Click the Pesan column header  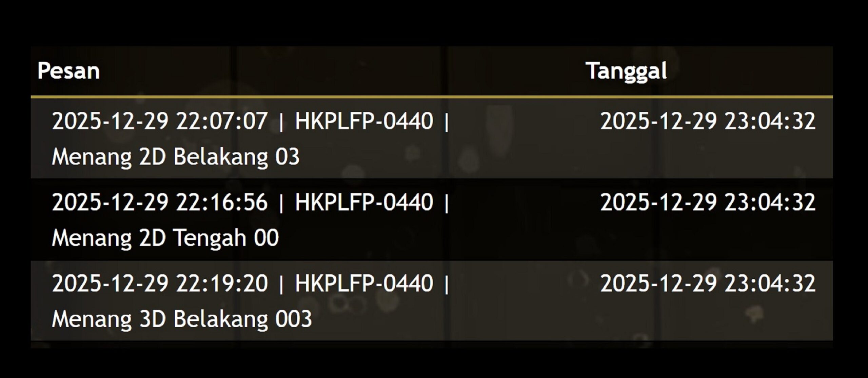click(x=68, y=71)
